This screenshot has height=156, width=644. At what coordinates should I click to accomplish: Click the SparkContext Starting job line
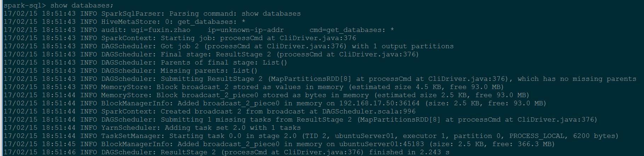pyautogui.click(x=180, y=38)
